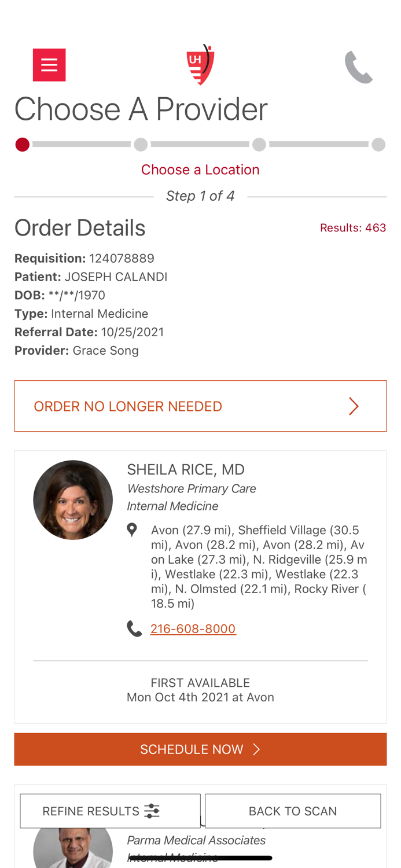Tap the location pin icon for Sheila Rice
The image size is (401, 868).
tap(132, 530)
